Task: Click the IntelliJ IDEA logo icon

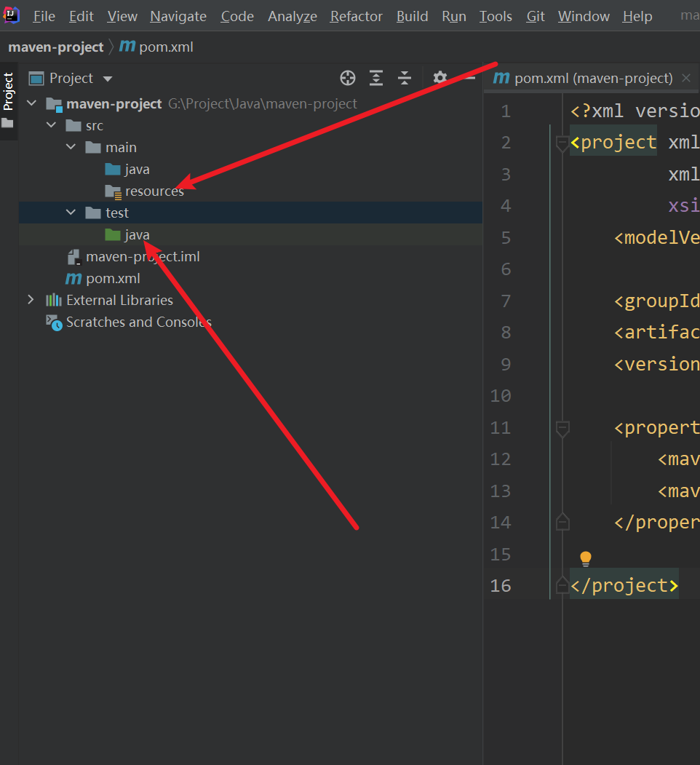Action: pos(11,15)
